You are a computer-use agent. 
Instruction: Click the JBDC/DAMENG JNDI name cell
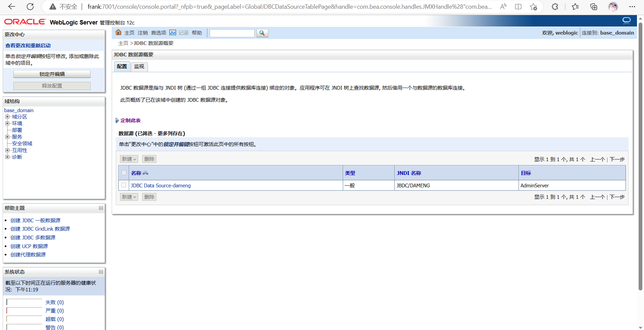pyautogui.click(x=413, y=186)
